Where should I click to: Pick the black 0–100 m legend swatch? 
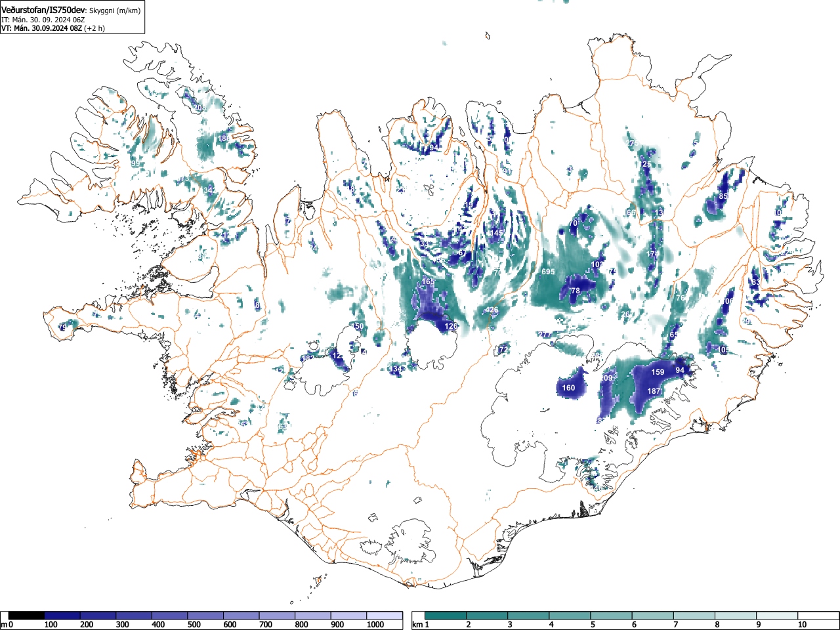point(27,616)
